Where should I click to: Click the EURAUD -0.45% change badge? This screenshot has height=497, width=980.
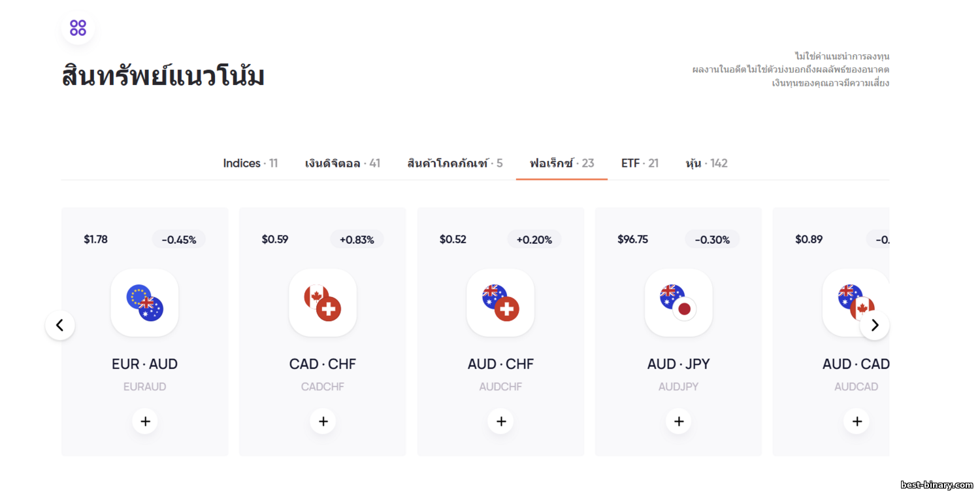pos(179,239)
